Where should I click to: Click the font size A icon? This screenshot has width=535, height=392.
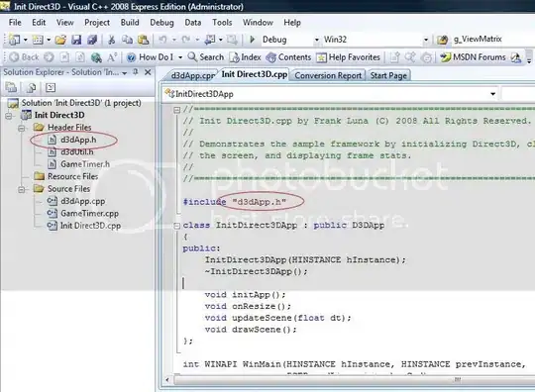point(112,57)
